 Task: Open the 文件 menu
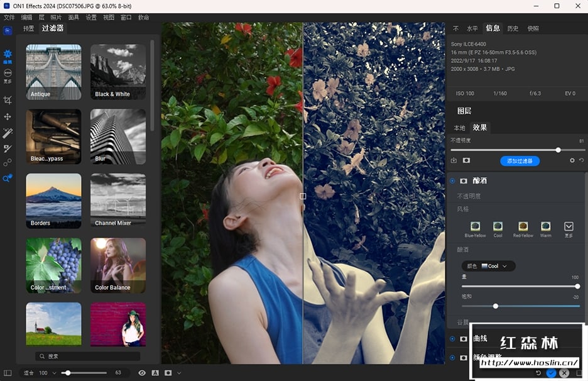9,18
